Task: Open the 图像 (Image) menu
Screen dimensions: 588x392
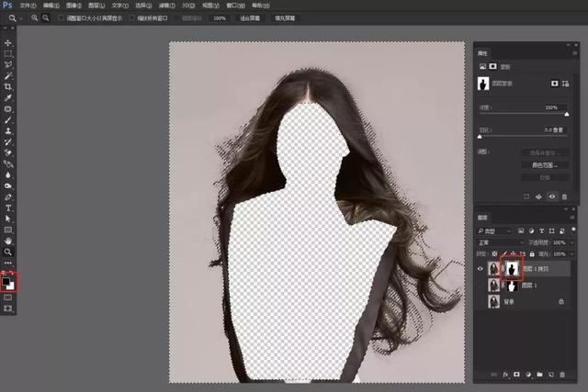Action: tap(73, 5)
